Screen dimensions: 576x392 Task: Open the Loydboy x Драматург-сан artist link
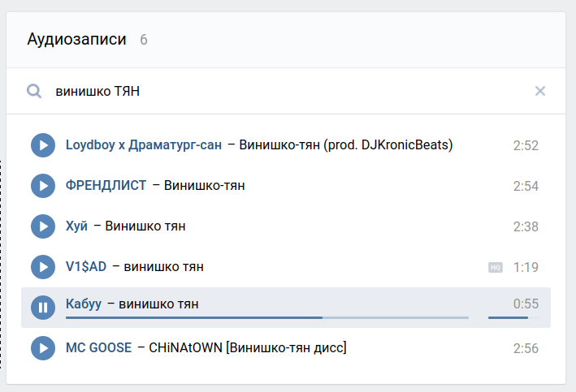pos(144,145)
